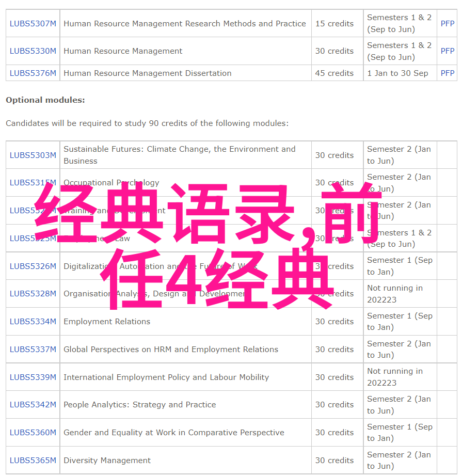Open the LUBS5307M module link
Viewport: 462px width, 476px height.
point(33,23)
